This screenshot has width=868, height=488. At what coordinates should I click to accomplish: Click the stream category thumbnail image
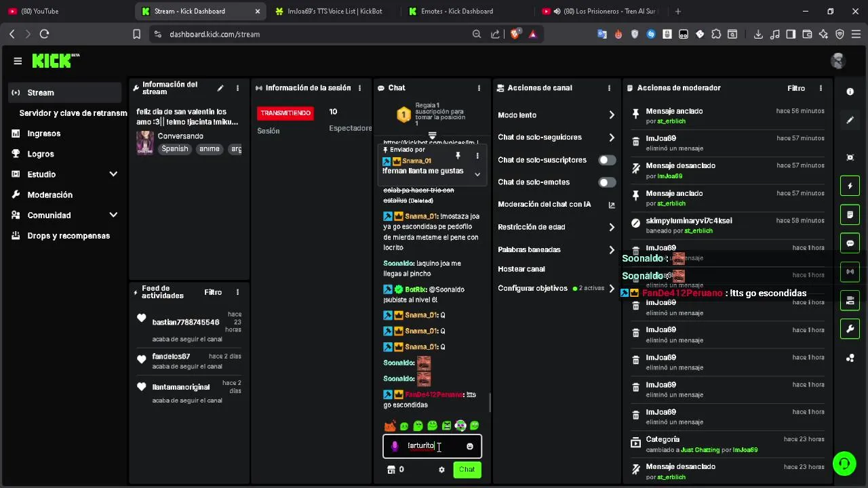[x=145, y=143]
